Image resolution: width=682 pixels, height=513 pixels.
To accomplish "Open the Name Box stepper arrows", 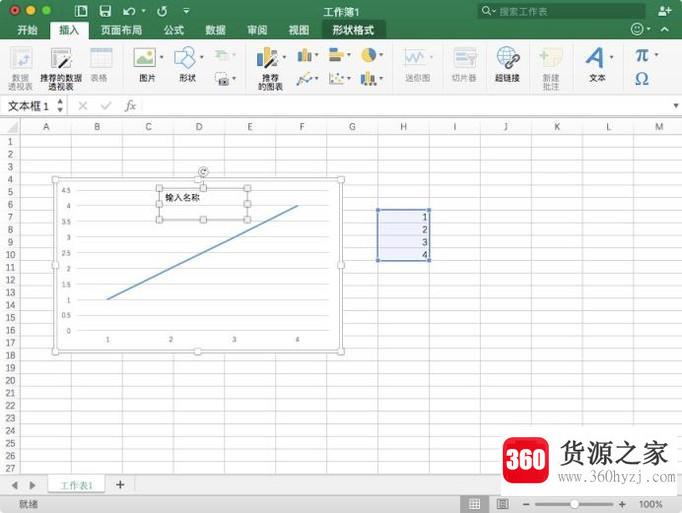I will 60,105.
